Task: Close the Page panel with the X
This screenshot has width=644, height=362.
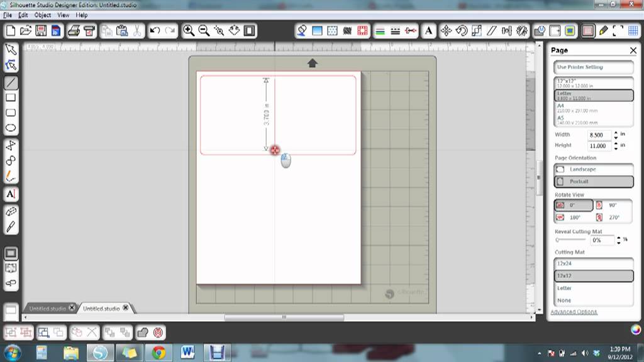Action: [x=633, y=50]
